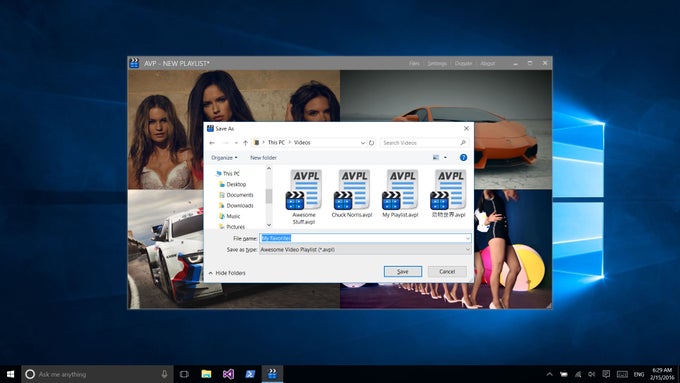Open the volume control in system tray

click(x=592, y=374)
